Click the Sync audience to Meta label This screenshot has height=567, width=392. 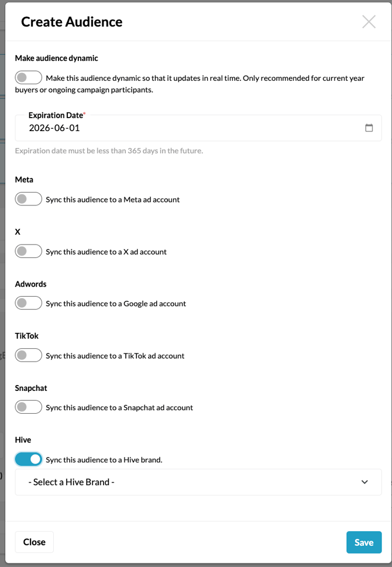(111, 200)
